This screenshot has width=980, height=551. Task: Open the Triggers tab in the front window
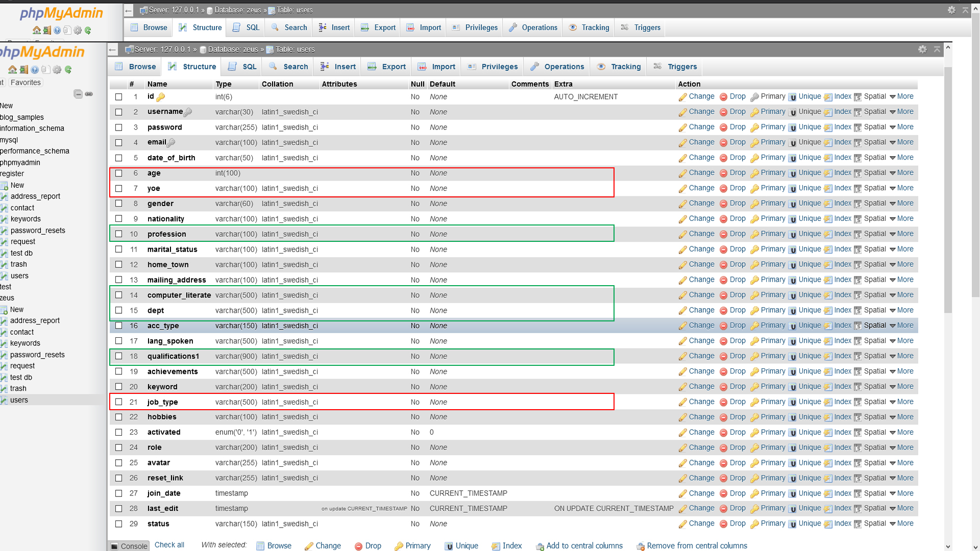[x=675, y=67]
